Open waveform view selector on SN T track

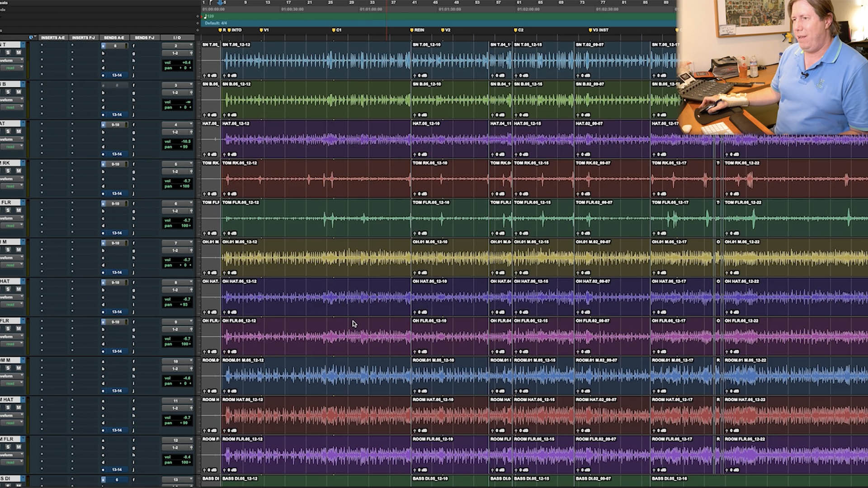[11, 61]
